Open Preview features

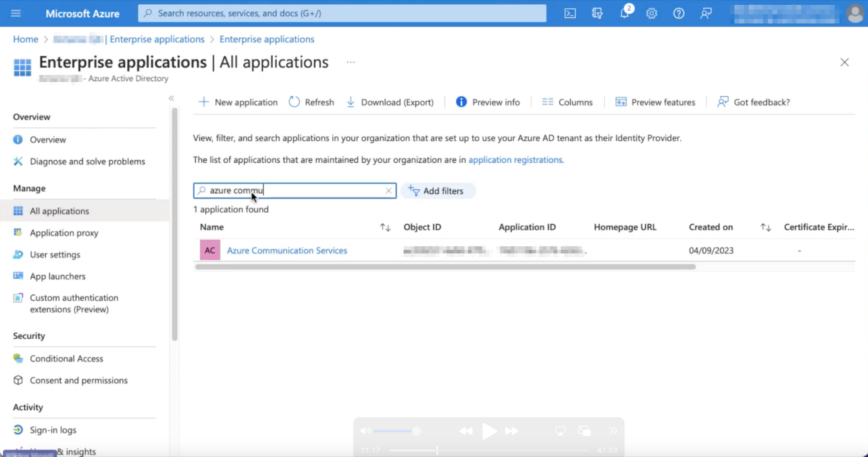(655, 102)
